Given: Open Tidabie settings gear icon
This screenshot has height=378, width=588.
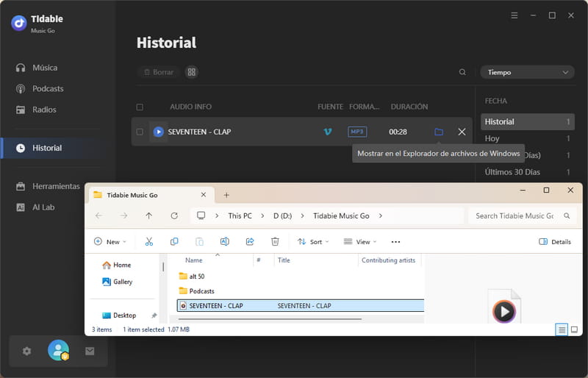Looking at the screenshot, I should click(27, 352).
